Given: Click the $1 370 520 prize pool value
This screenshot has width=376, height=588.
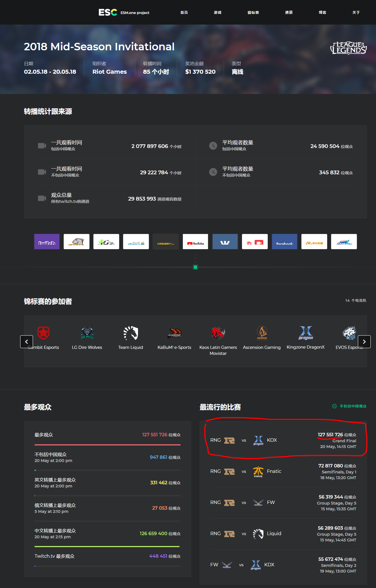Looking at the screenshot, I should pos(200,72).
